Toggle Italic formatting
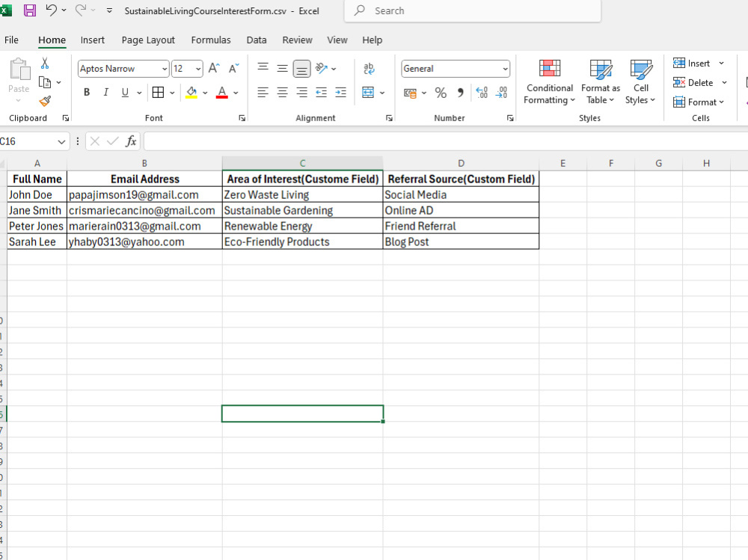The height and width of the screenshot is (560, 748). click(106, 92)
